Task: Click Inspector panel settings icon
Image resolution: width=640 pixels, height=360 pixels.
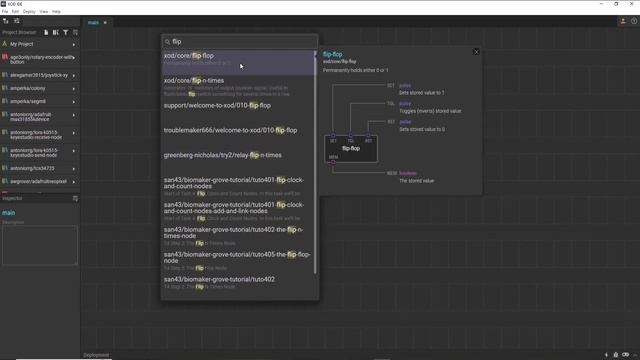Action: click(75, 198)
